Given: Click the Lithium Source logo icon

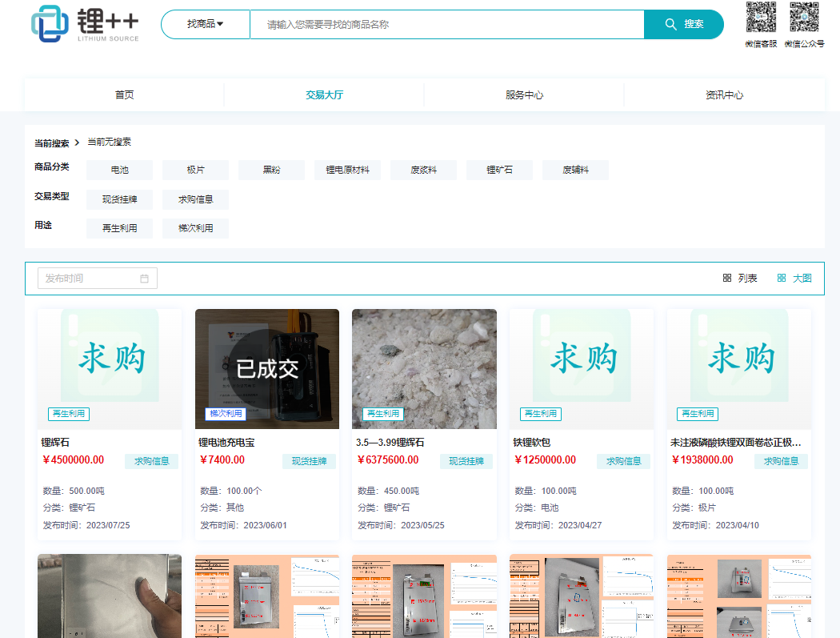Looking at the screenshot, I should point(50,24).
